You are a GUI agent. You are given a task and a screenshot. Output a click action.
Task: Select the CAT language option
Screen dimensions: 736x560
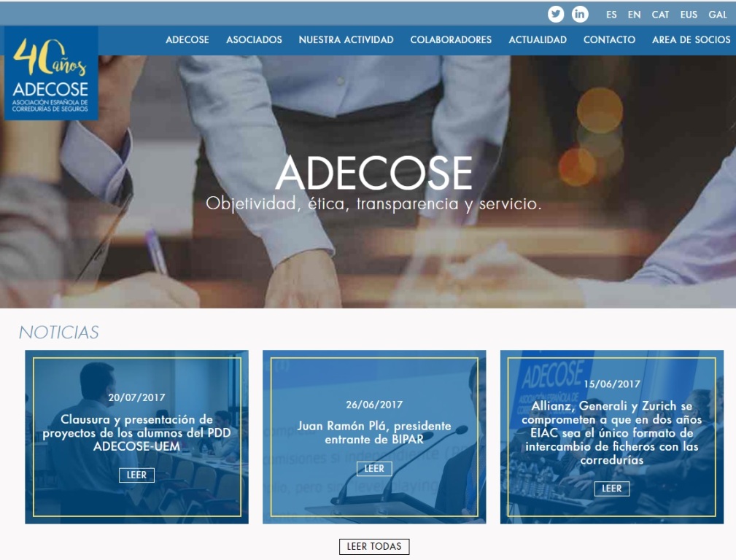(660, 15)
